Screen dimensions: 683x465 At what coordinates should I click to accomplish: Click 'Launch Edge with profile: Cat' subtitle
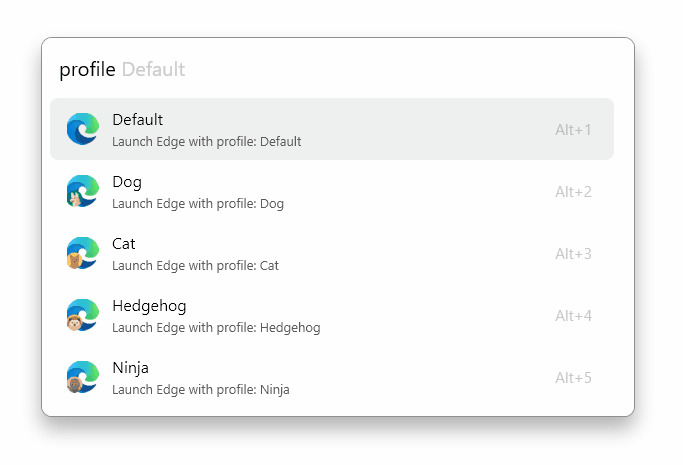195,266
